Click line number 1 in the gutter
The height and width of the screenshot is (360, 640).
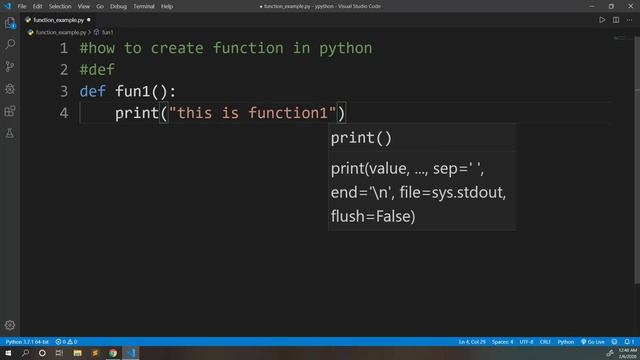[64, 48]
